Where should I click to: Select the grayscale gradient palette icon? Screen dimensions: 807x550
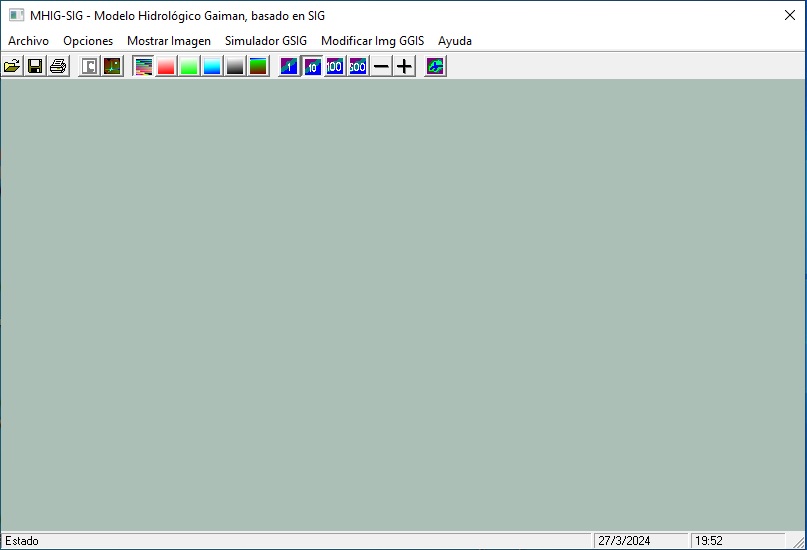click(x=235, y=66)
